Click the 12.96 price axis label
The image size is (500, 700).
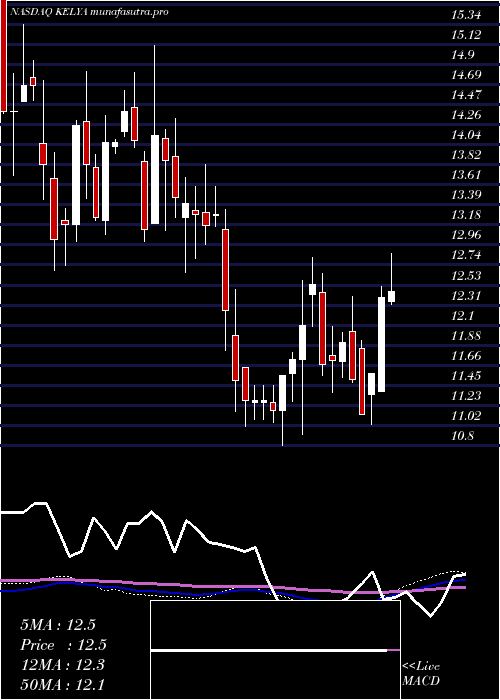466,235
